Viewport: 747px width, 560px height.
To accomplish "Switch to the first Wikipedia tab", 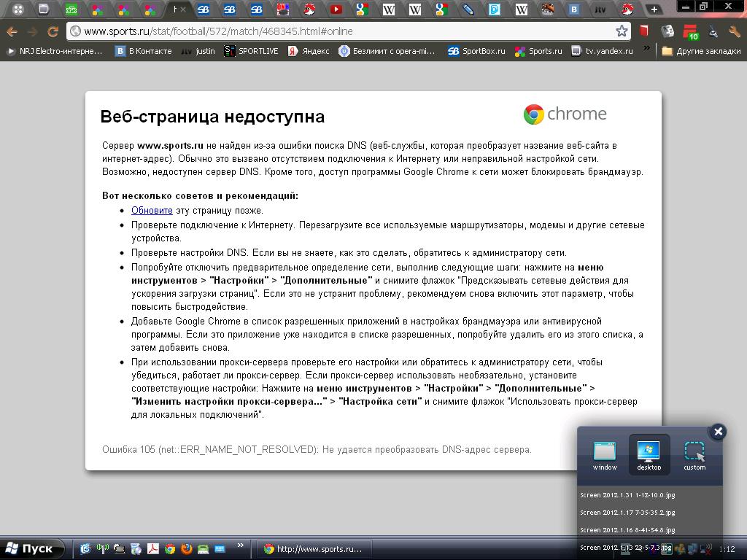I will tap(389, 9).
